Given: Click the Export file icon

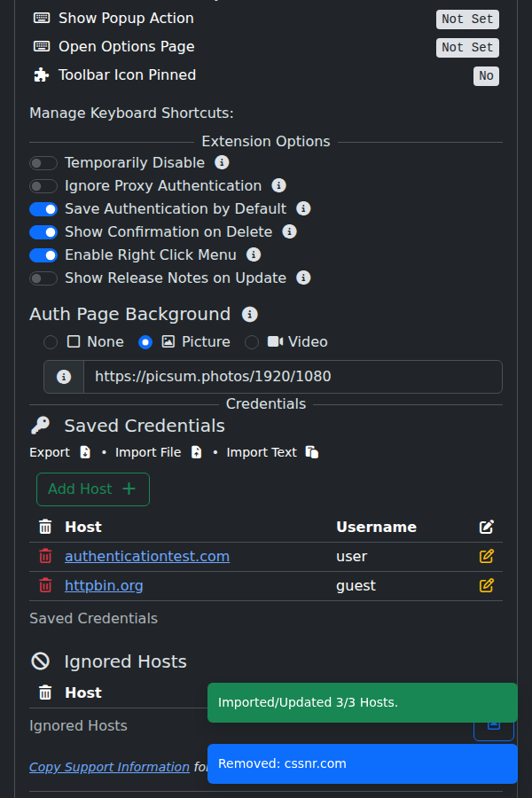Looking at the screenshot, I should point(84,451).
